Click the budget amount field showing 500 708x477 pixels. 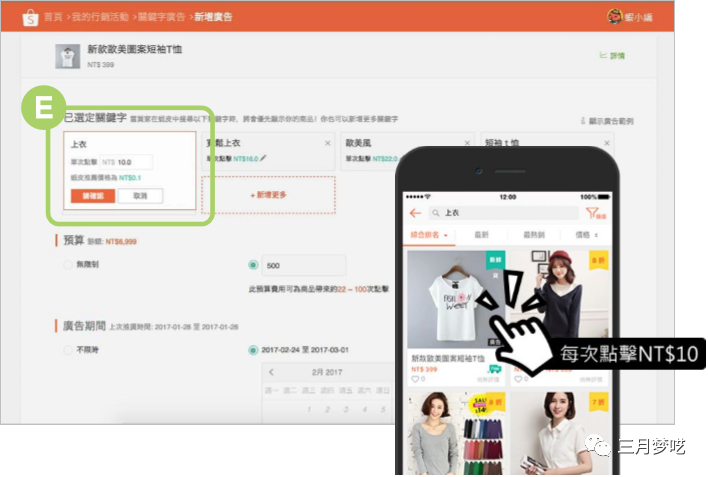click(303, 265)
